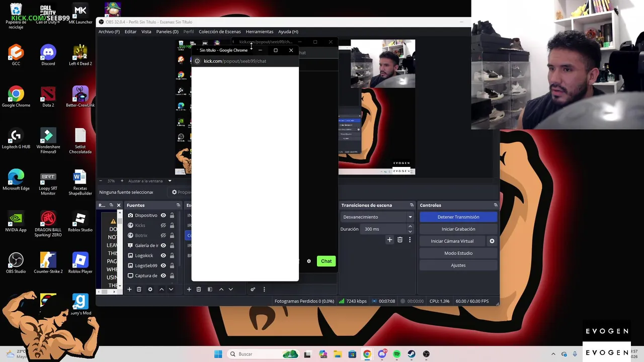Open Discord desktop shortcut
The width and height of the screenshot is (644, 362).
(x=48, y=55)
